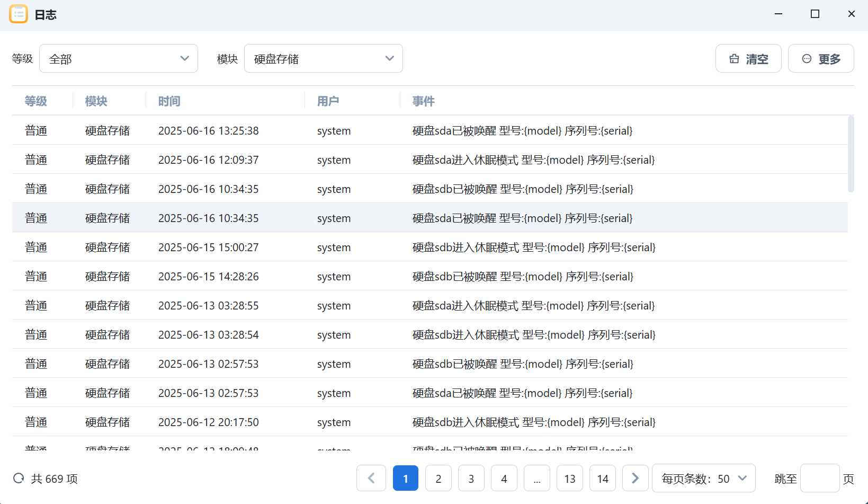Viewport: 868px width, 504px height.
Task: Select the log row at 2025-06-15 15:00:27
Action: [430, 247]
